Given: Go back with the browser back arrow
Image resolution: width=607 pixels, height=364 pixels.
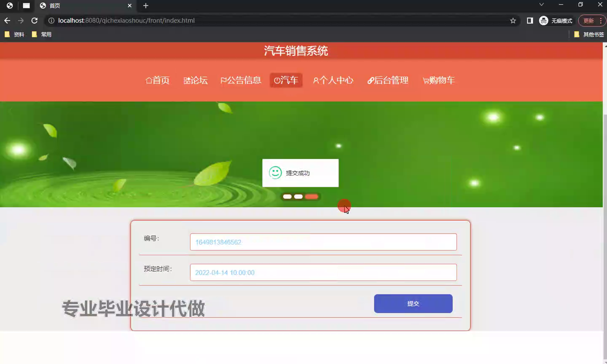Looking at the screenshot, I should pyautogui.click(x=7, y=21).
